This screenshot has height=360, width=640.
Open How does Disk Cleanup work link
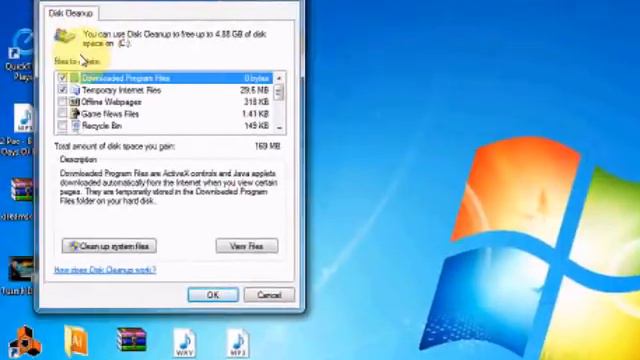coord(105,270)
